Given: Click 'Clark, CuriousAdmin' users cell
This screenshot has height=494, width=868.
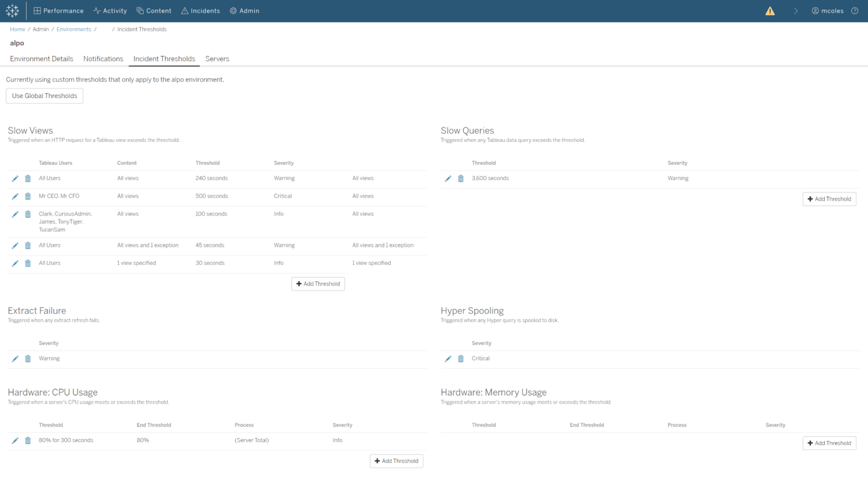Looking at the screenshot, I should click(x=65, y=222).
